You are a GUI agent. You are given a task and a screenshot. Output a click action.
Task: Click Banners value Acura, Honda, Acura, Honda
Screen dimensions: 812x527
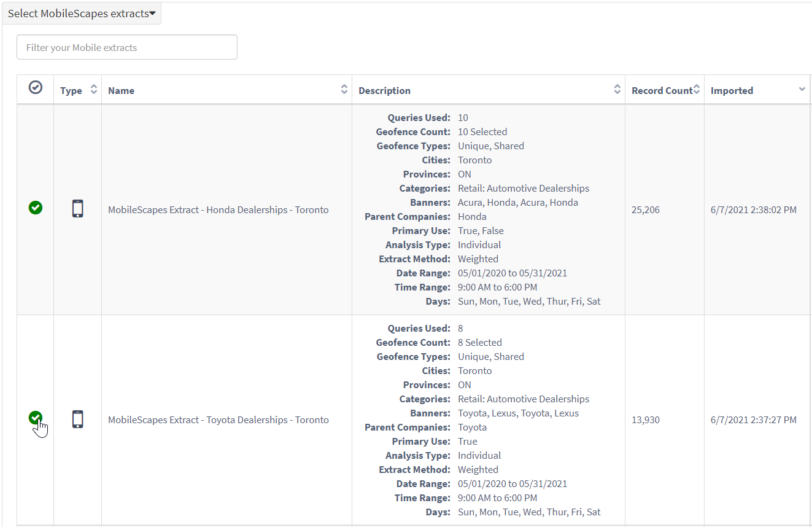pyautogui.click(x=518, y=202)
